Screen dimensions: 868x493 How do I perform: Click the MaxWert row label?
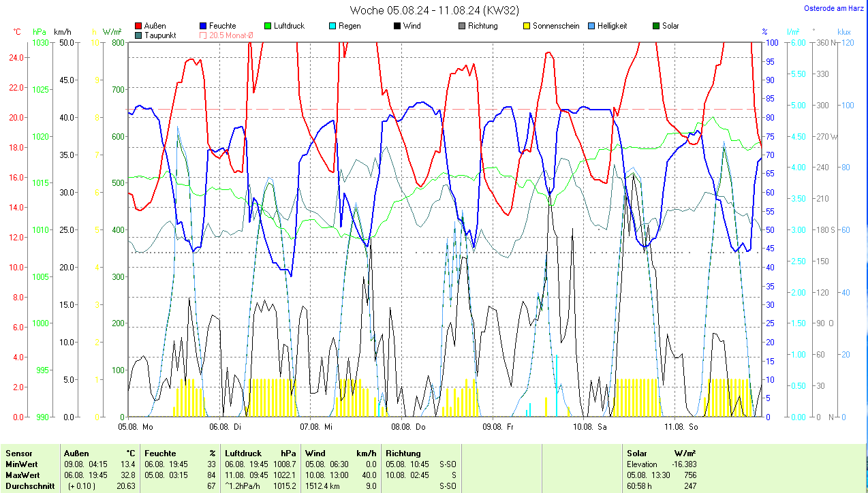point(22,475)
